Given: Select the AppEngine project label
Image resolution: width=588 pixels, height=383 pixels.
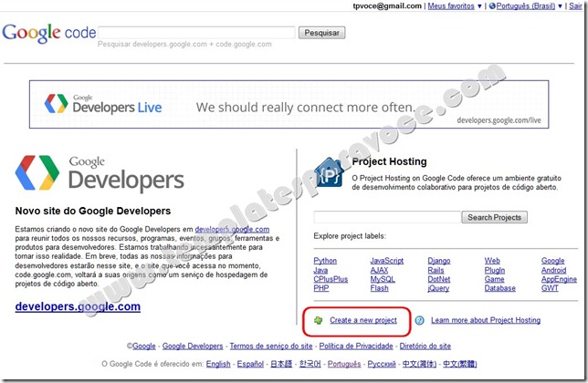Looking at the screenshot, I should pos(559,279).
